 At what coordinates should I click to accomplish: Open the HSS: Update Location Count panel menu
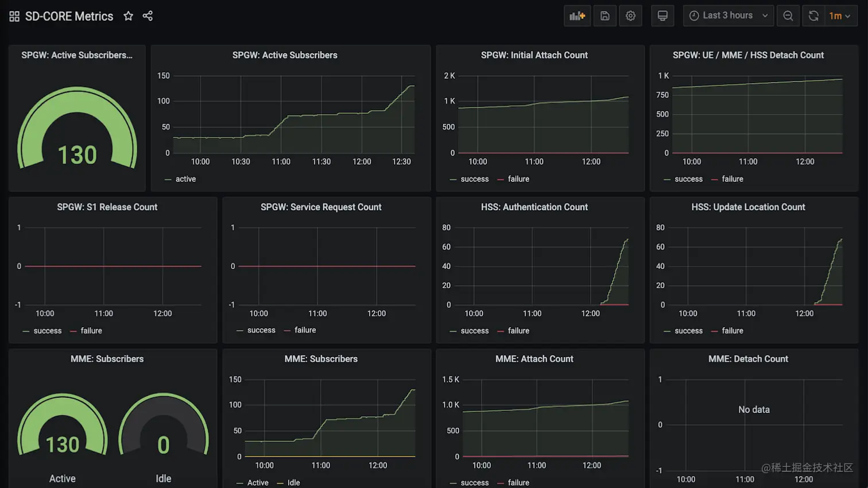748,207
